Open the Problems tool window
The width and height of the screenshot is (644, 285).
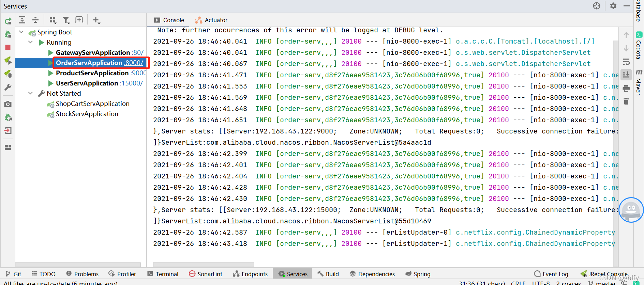coord(83,274)
